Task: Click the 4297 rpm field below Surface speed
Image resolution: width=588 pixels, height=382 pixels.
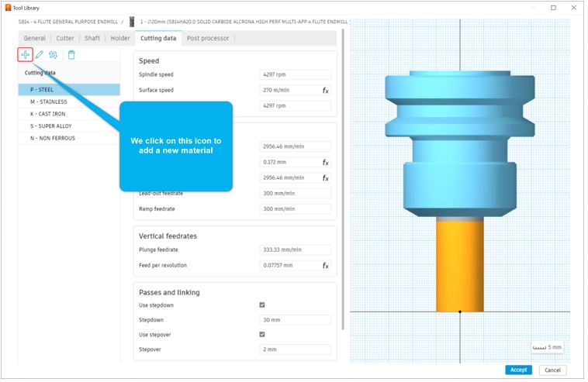Action: coord(295,106)
